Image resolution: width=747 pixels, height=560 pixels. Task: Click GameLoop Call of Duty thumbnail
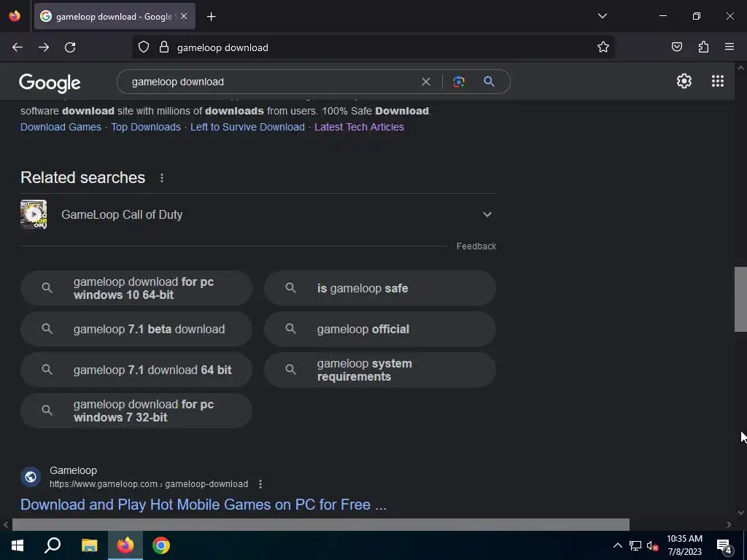pos(34,214)
